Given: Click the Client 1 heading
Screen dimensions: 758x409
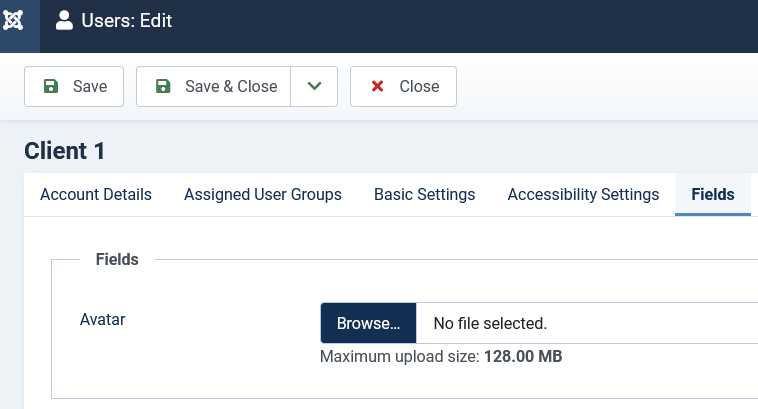Looking at the screenshot, I should point(65,151).
